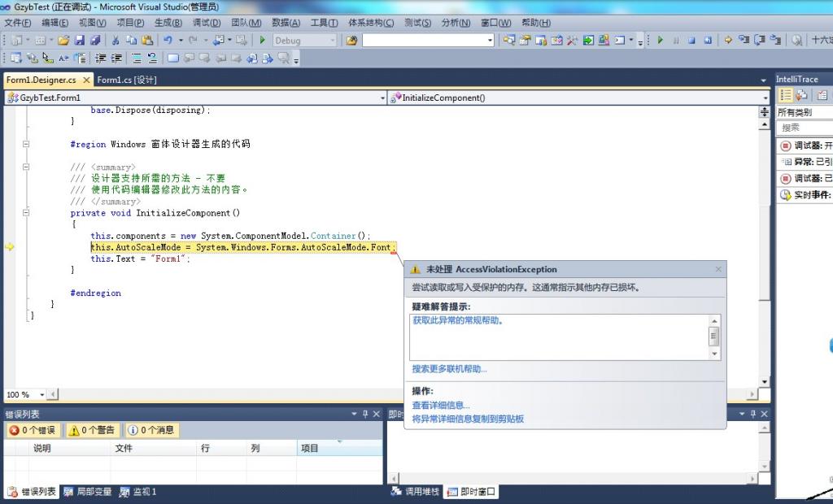Image resolution: width=833 pixels, height=504 pixels.
Task: Open the 调试(D) menu
Action: (207, 23)
